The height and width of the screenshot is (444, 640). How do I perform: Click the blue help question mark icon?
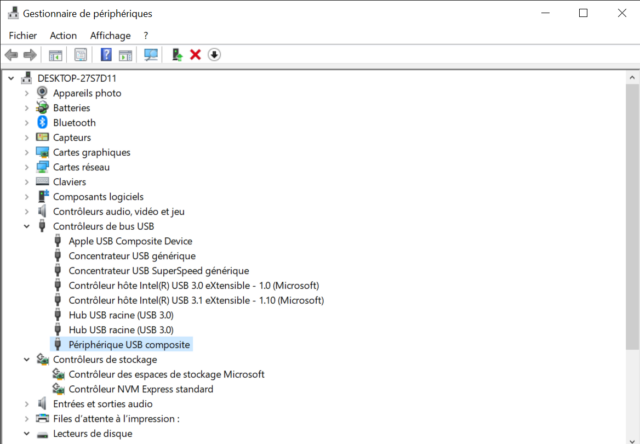pyautogui.click(x=106, y=55)
